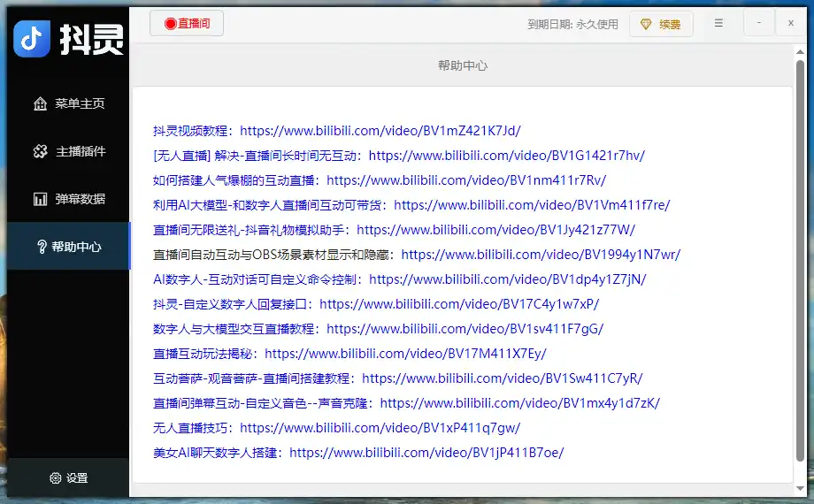Click the 帮助中心 question mark icon
This screenshot has width=814, height=504.
[x=42, y=247]
